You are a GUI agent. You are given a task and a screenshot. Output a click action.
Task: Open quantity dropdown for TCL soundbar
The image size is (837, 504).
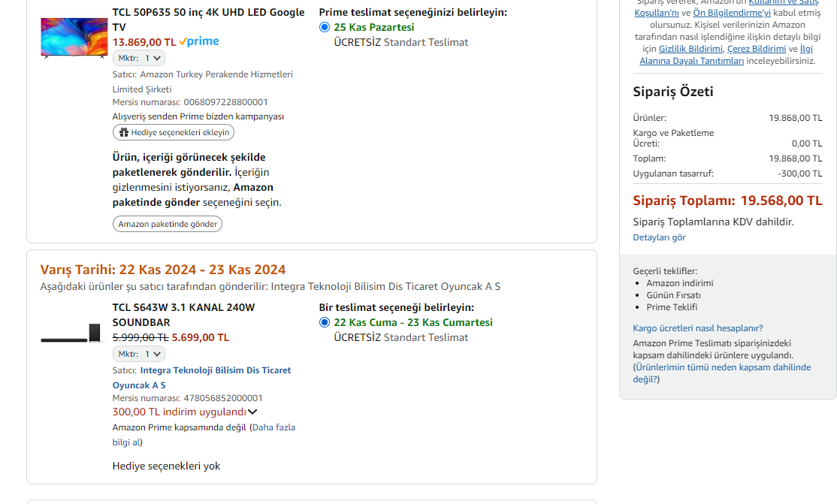click(x=139, y=354)
